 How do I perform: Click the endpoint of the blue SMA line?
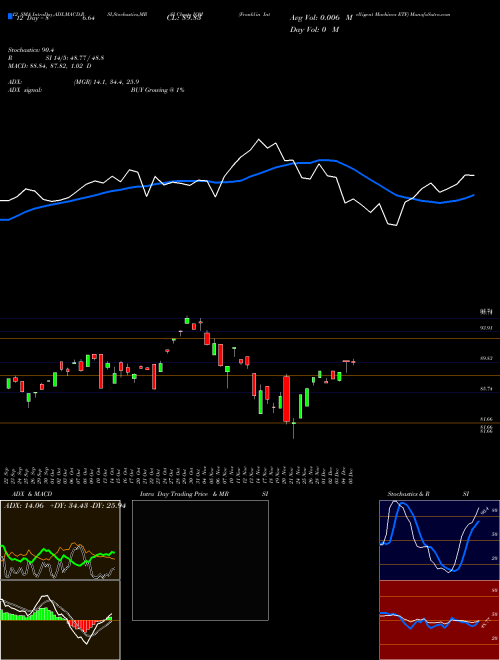pyautogui.click(x=474, y=195)
